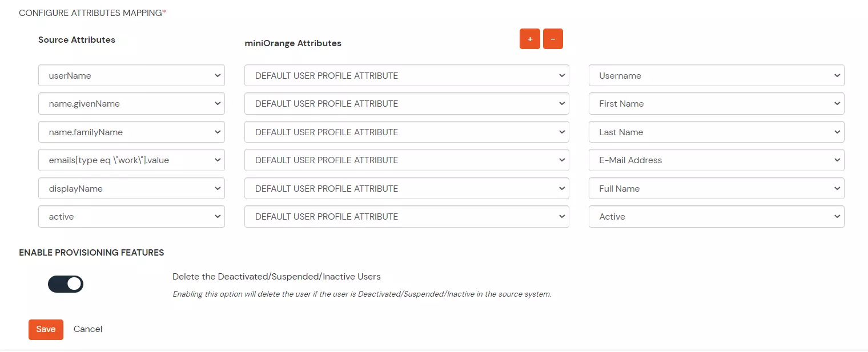This screenshot has width=868, height=352.
Task: Open the name.givenName source attribute dropdown
Action: [131, 103]
